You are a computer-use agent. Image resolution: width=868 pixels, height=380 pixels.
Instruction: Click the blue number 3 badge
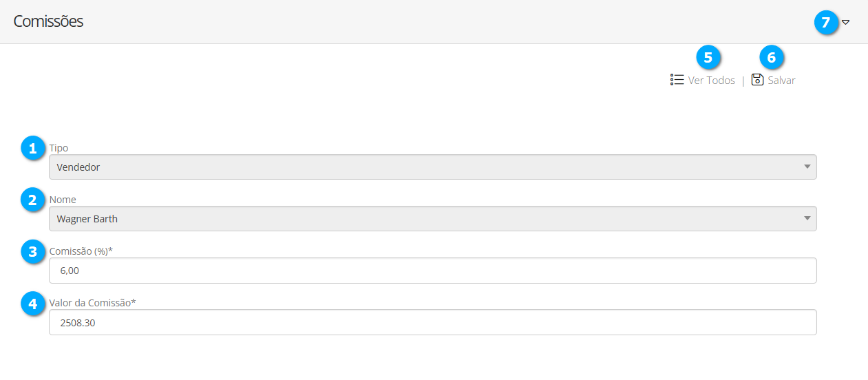[x=32, y=251]
